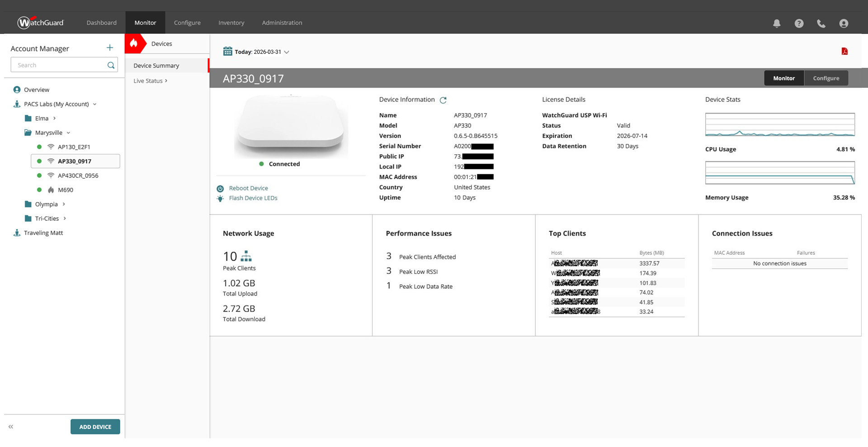Screen dimensions: 868x447
Task: Select AP430CR_0956 in the device tree
Action: 78,176
